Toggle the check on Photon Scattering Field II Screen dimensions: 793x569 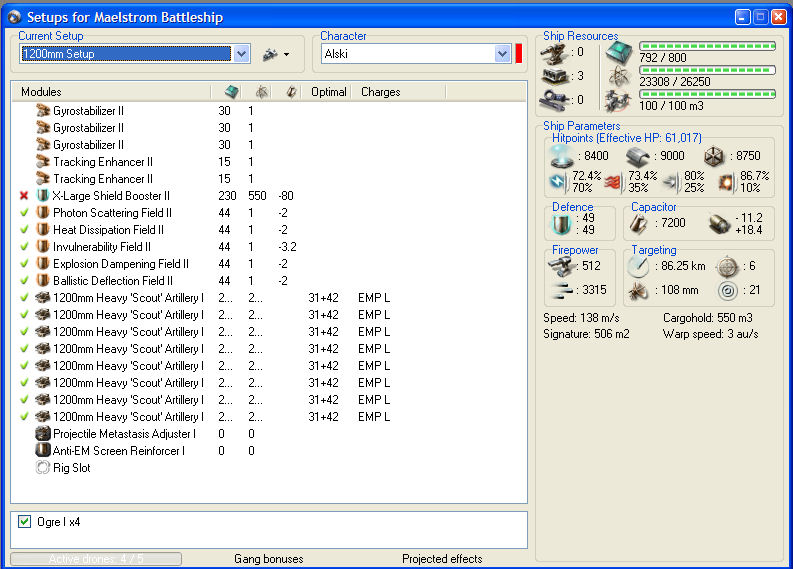24,212
